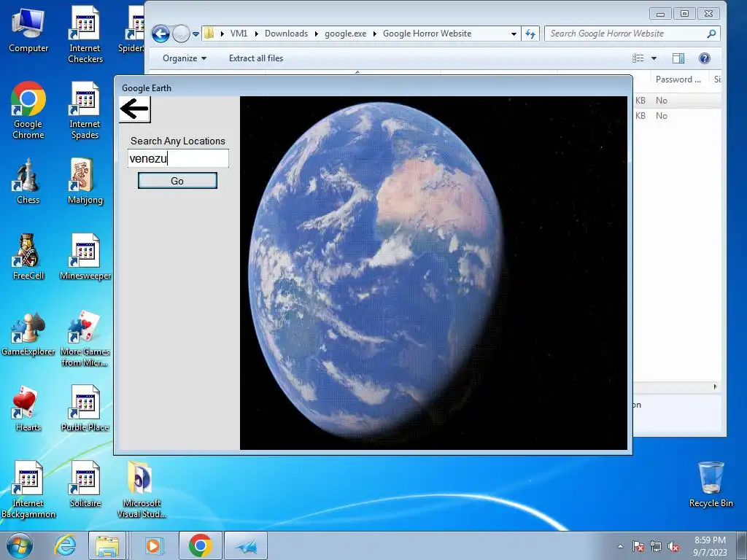Click the Explorer refresh button
Screen dimensions: 747x560
530,34
